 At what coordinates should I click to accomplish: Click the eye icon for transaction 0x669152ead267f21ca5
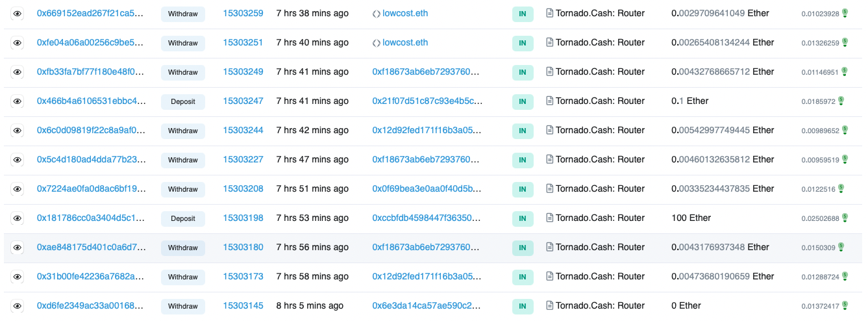(x=18, y=14)
